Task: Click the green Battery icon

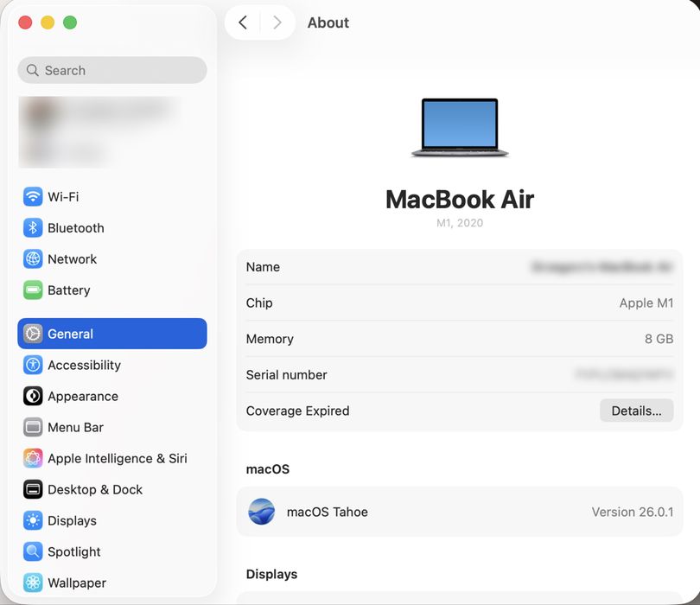Action: (x=33, y=290)
